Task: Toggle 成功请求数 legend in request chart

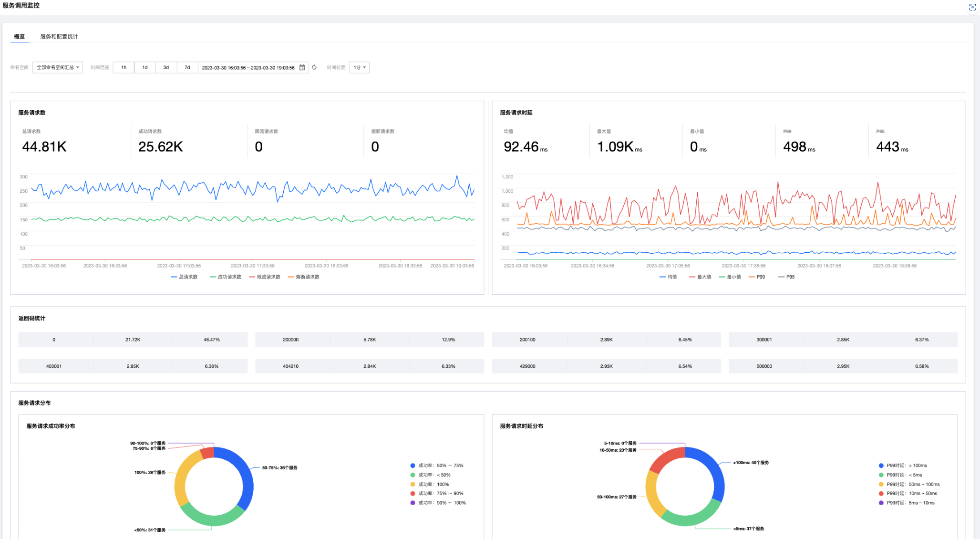Action: point(226,277)
